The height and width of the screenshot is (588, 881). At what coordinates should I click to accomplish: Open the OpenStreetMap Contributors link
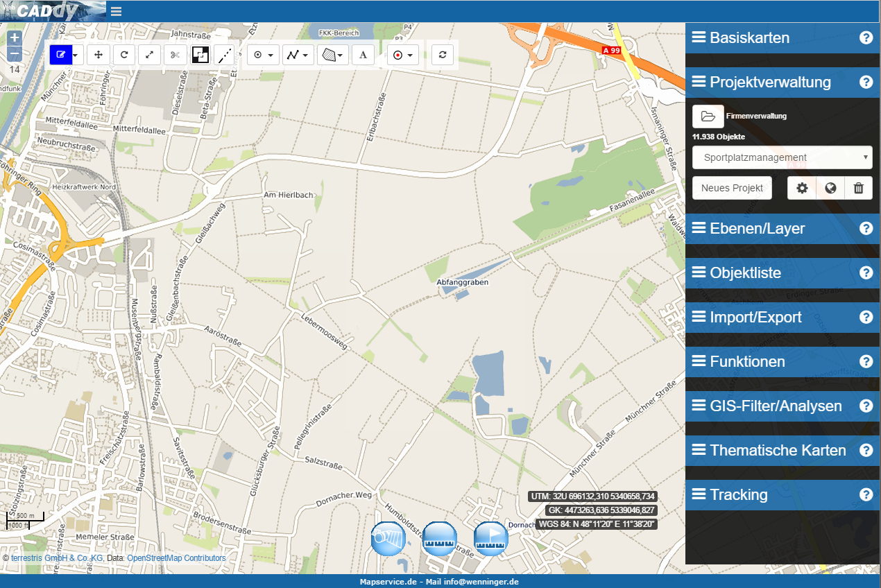176,558
